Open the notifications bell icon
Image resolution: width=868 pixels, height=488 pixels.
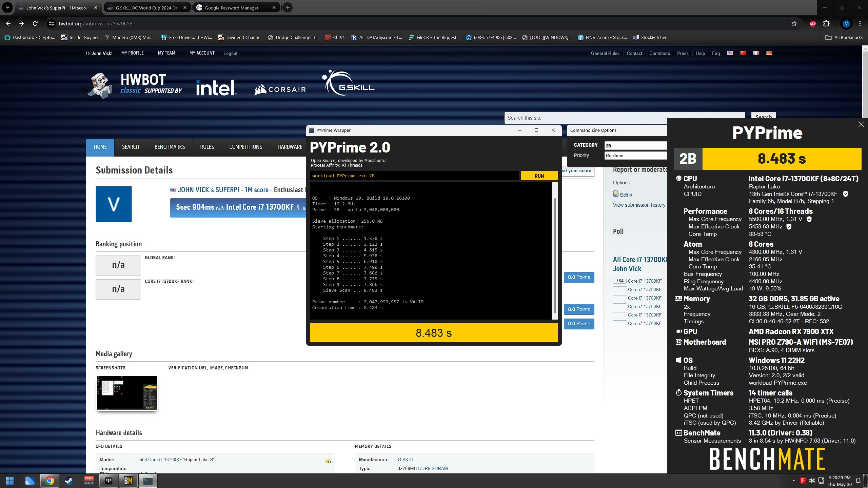858,481
